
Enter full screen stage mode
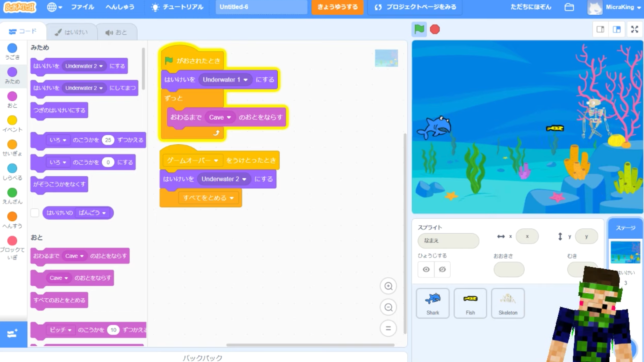tap(634, 29)
